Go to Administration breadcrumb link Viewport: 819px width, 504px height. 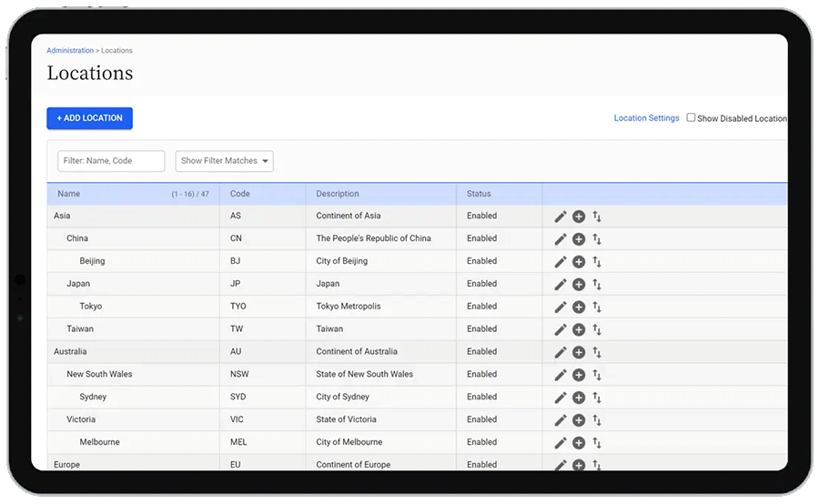coord(70,51)
